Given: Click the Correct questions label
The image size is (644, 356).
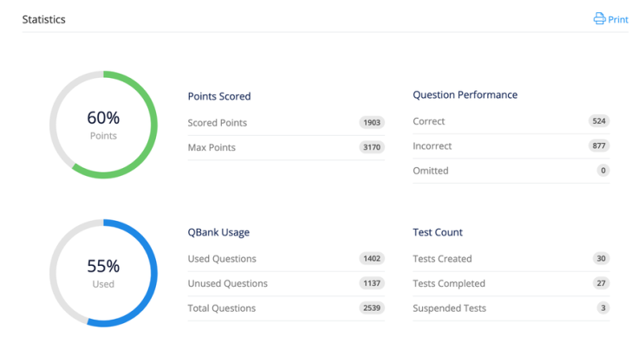Looking at the screenshot, I should (429, 121).
